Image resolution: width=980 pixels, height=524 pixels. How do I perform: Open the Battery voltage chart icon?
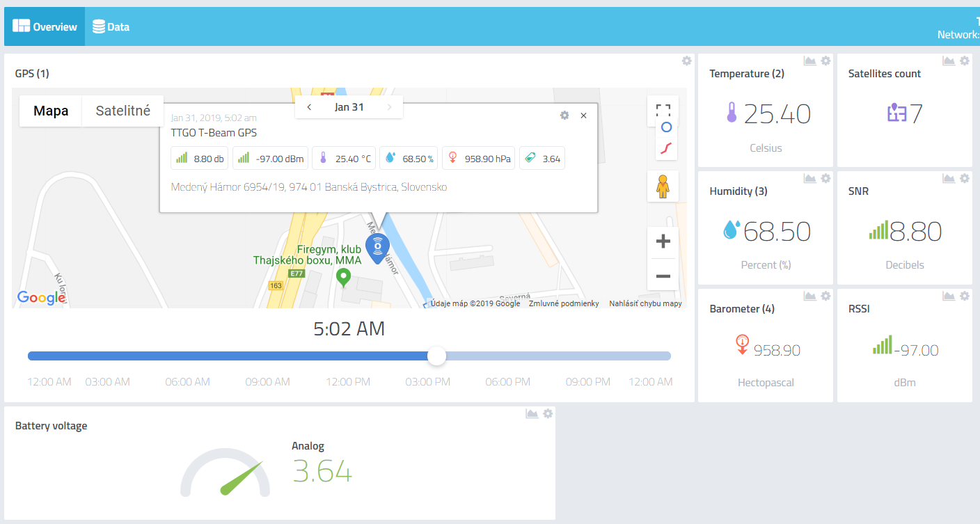pos(531,413)
